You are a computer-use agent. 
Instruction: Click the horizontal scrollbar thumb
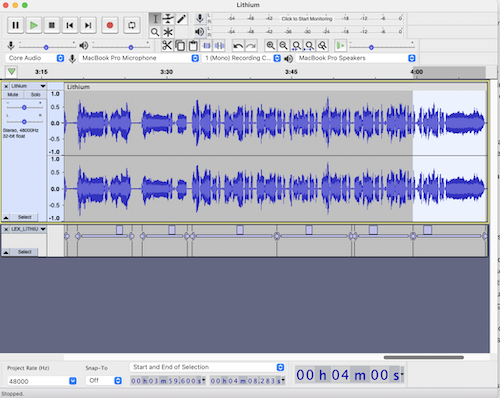pos(424,357)
